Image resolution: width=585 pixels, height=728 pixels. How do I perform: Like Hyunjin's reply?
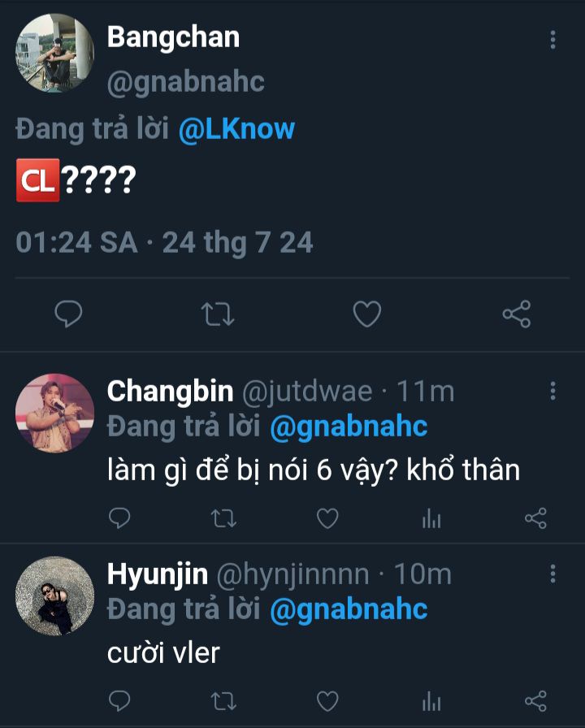(x=327, y=700)
